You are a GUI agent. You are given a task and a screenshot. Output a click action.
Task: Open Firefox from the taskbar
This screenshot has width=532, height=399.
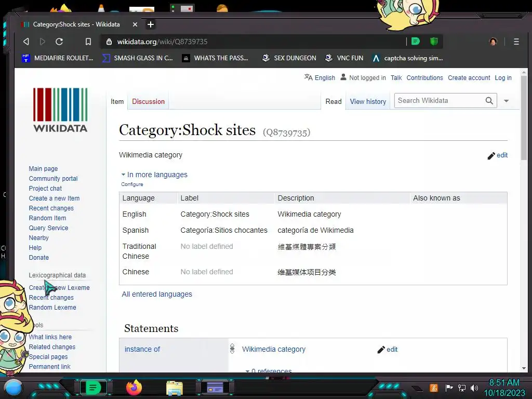pos(134,388)
